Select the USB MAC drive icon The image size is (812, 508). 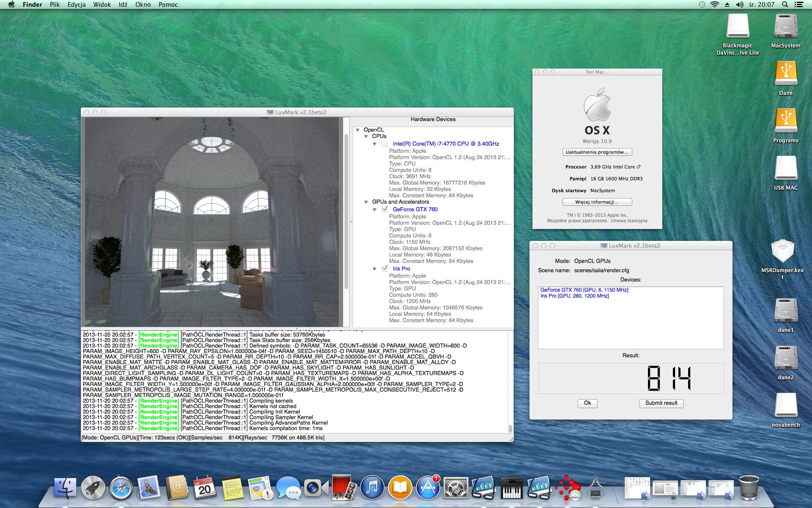point(786,173)
